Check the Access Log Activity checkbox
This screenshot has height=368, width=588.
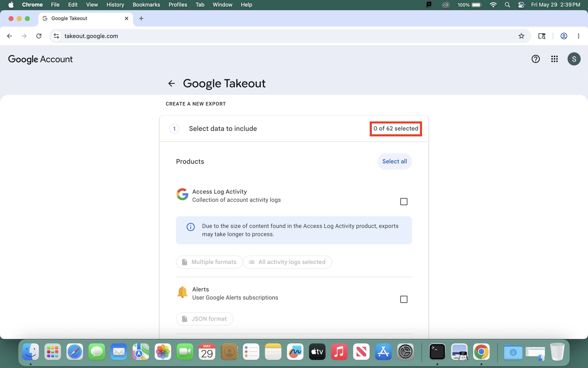click(404, 202)
